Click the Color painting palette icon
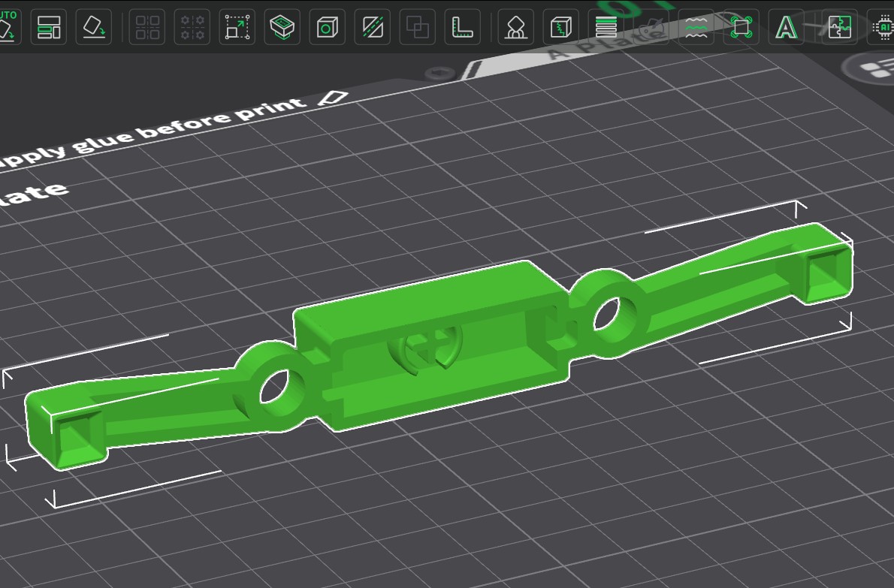The height and width of the screenshot is (588, 894). (651, 27)
